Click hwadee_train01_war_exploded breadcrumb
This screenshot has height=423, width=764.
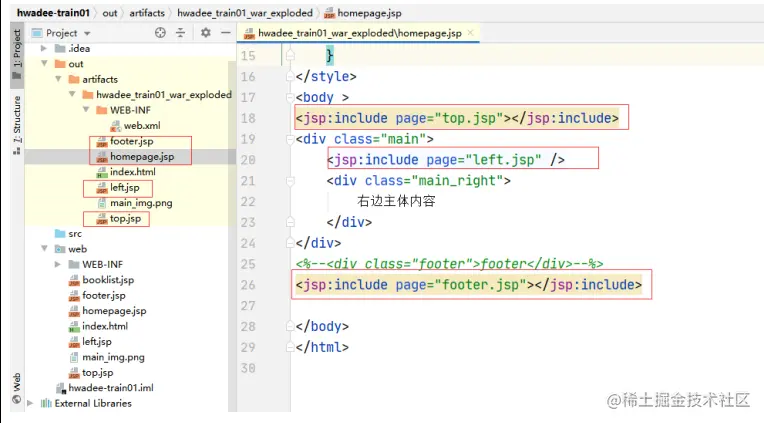point(245,13)
